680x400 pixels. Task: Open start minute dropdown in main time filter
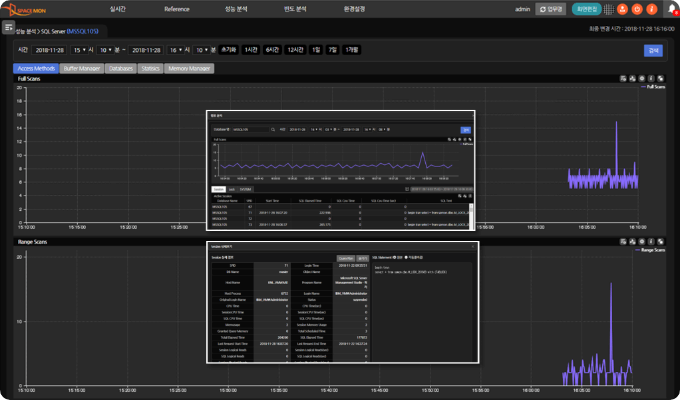[x=105, y=50]
